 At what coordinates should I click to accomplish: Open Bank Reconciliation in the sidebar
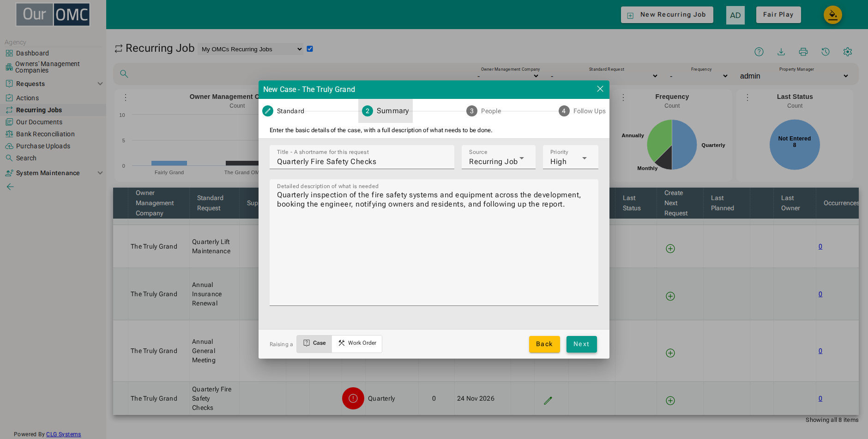pos(45,134)
